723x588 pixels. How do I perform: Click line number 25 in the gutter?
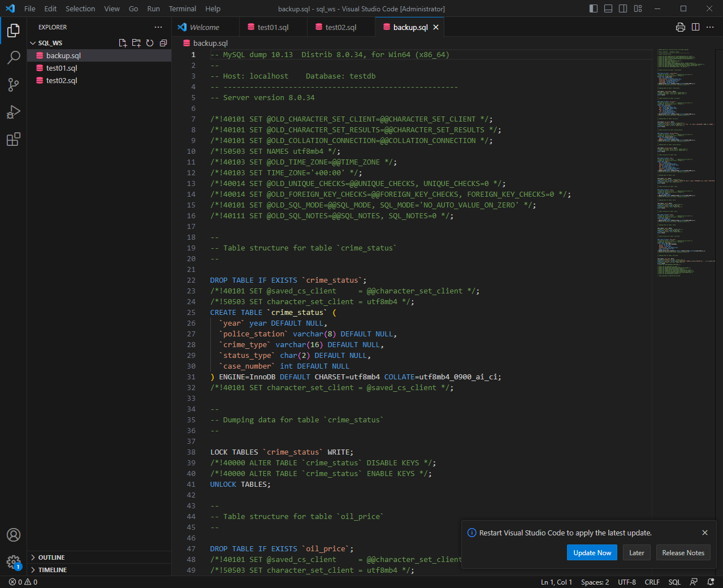coord(191,312)
